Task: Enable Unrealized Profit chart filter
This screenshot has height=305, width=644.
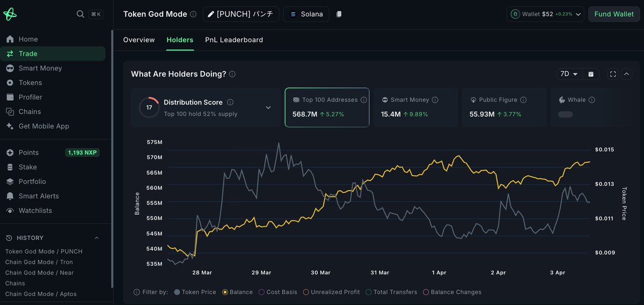Action: [x=306, y=292]
